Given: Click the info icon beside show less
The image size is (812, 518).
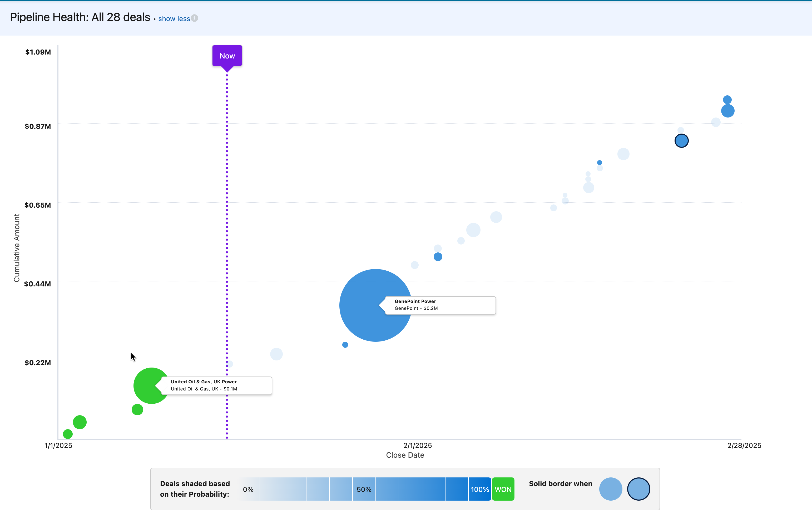Looking at the screenshot, I should (x=195, y=18).
